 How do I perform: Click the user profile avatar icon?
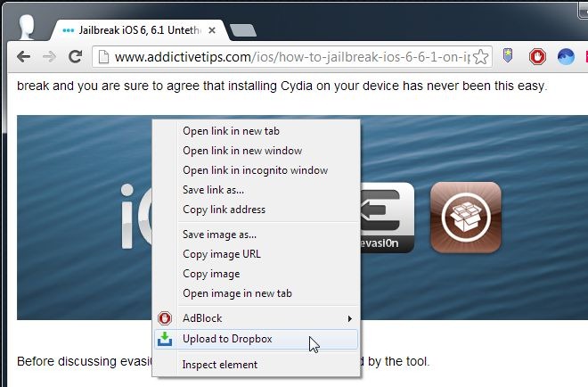(x=27, y=27)
